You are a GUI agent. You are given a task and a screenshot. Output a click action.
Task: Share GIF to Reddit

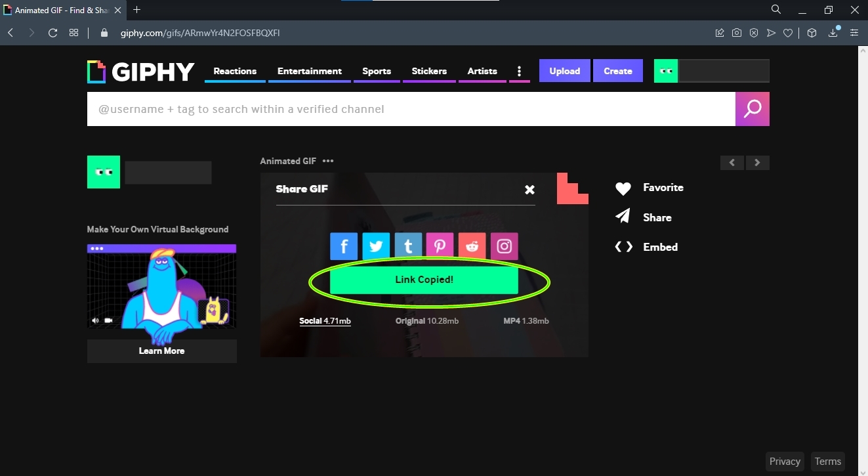472,246
